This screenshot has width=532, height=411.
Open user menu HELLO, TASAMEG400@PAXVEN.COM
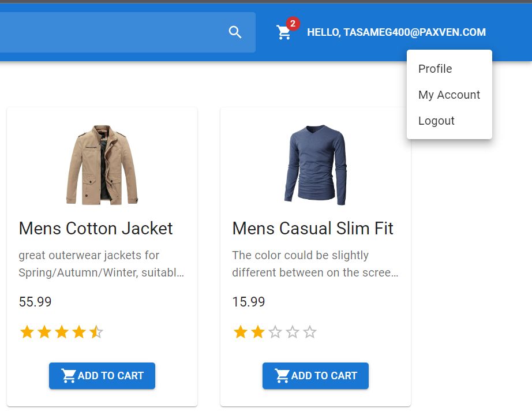[396, 32]
